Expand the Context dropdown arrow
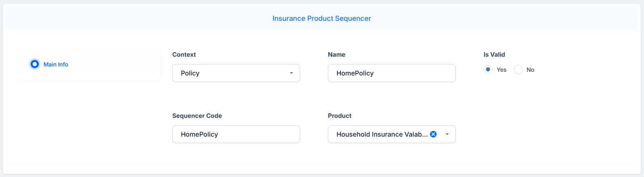Screen dimensions: 644x177 click(x=291, y=73)
